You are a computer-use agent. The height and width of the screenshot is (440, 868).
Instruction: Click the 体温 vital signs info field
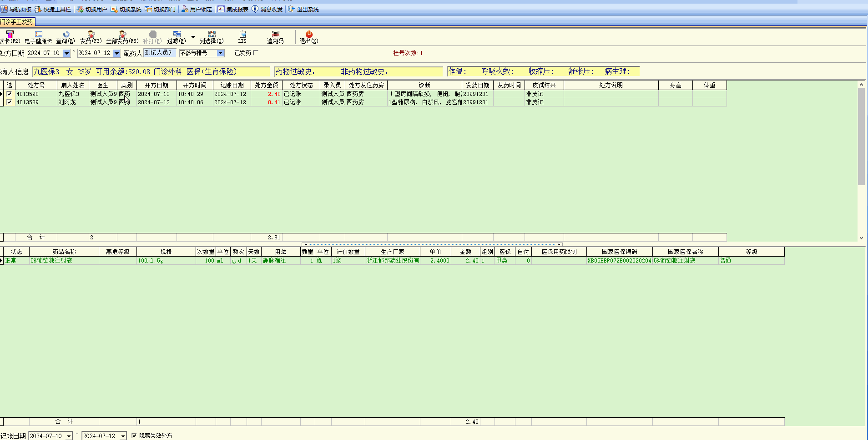pos(544,71)
